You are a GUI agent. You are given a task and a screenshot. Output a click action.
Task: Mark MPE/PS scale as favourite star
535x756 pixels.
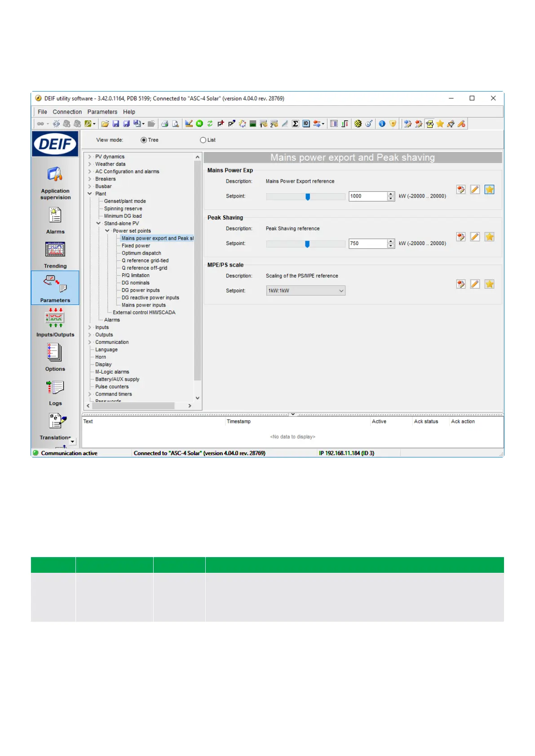point(489,284)
